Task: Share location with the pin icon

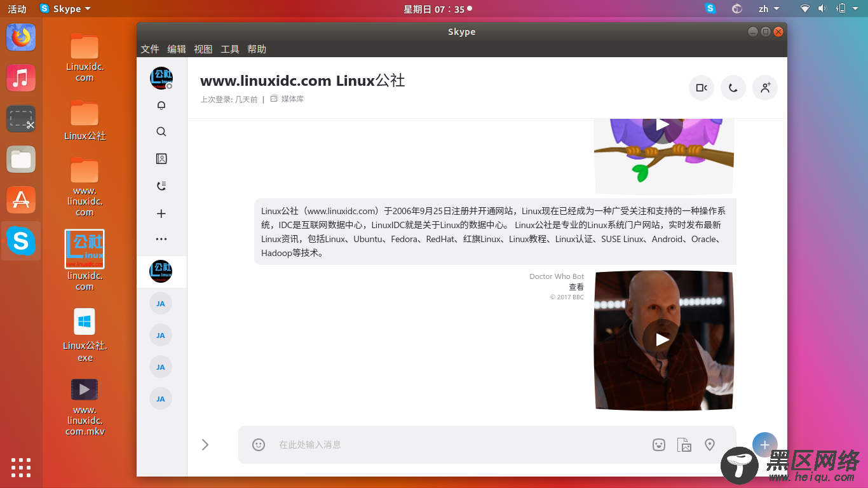Action: point(710,445)
